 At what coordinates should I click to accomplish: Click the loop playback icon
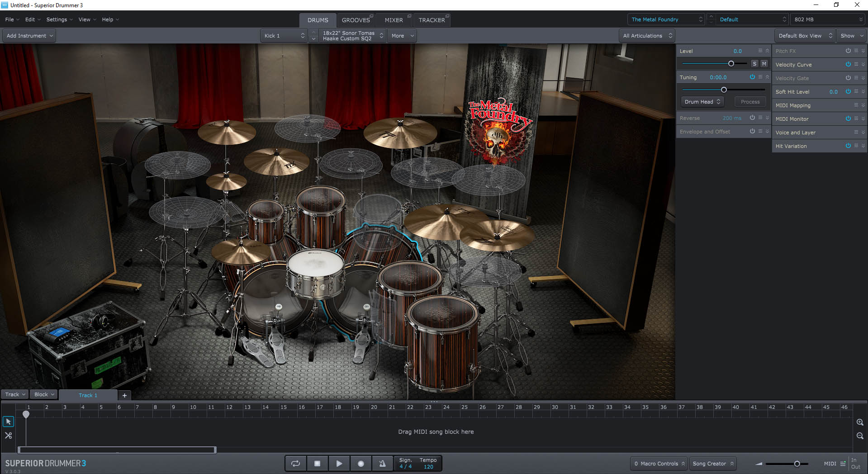295,464
